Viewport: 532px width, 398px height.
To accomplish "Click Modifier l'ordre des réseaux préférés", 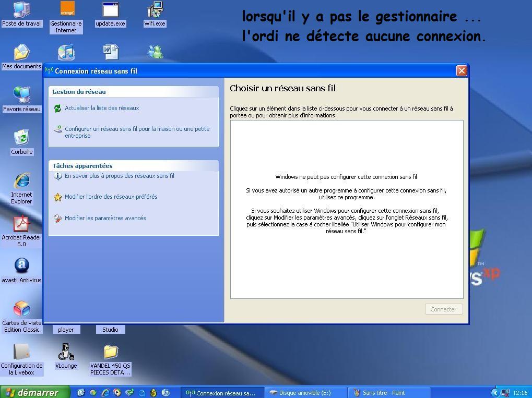I will pos(111,197).
